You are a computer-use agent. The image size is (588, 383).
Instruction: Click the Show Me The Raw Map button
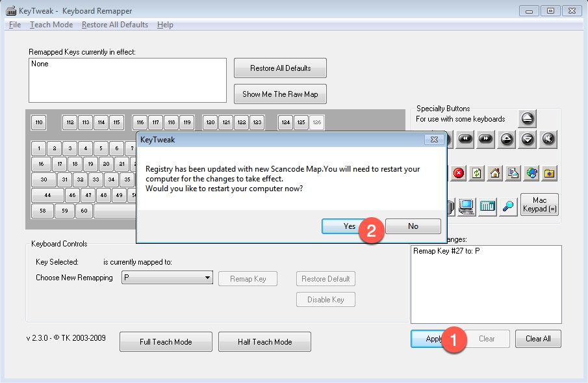click(x=280, y=94)
